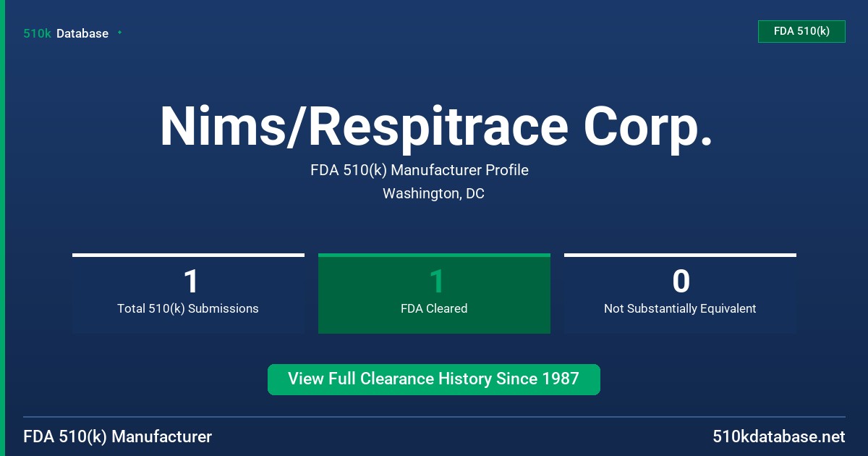This screenshot has width=868, height=456.
Task: Open the Not Substantially Equivalent card
Action: tap(680, 293)
